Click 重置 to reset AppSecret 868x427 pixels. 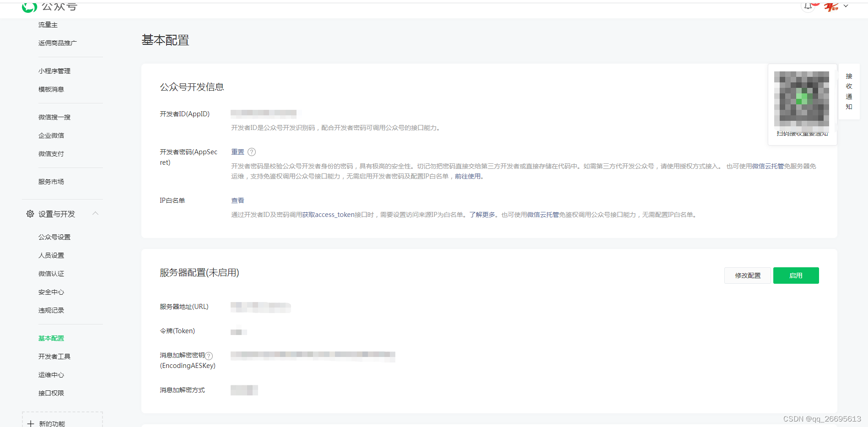(237, 152)
